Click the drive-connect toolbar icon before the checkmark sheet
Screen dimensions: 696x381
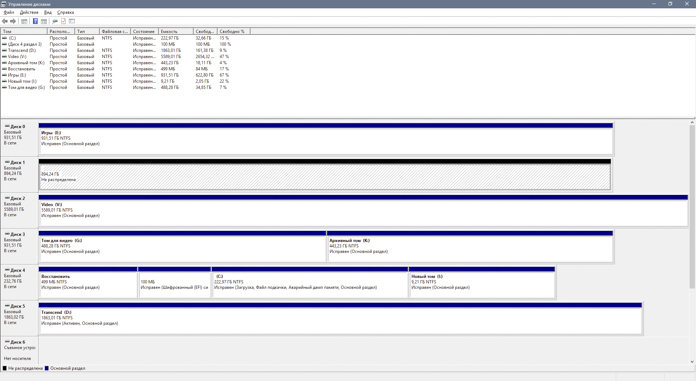point(55,21)
